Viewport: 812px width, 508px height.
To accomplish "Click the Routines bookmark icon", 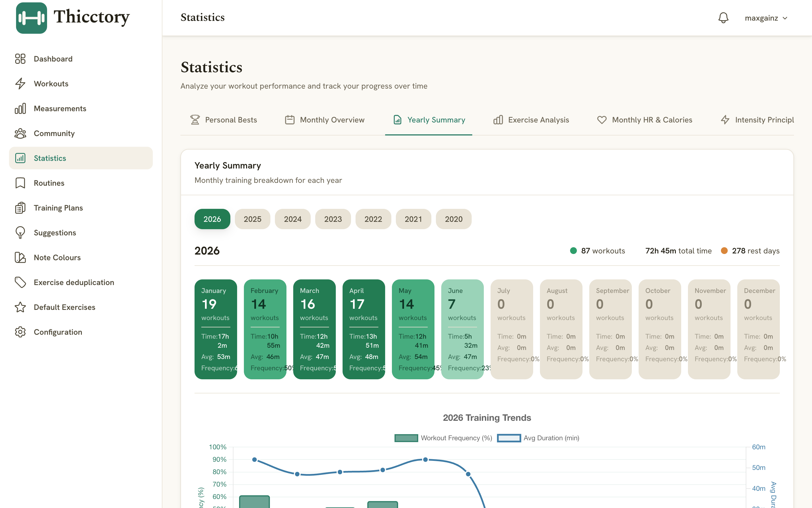I will click(20, 183).
